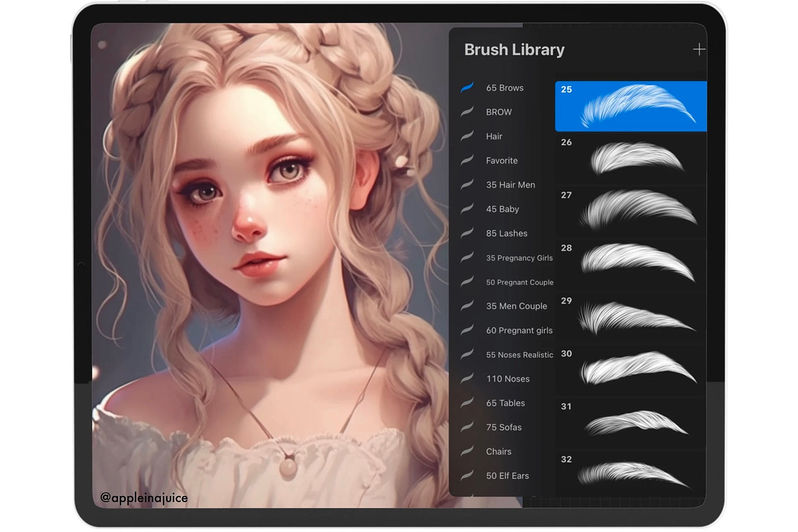
Task: Switch to the 65 Tables brush set
Action: 505,403
